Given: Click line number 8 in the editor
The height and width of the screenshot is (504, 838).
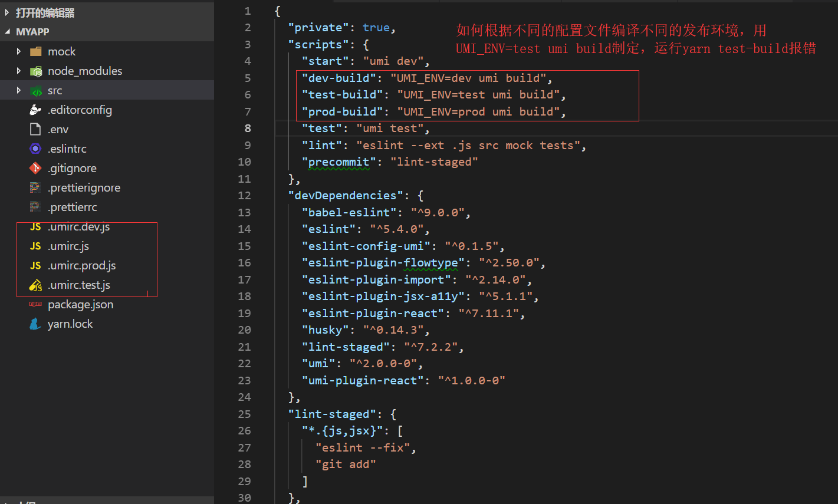Looking at the screenshot, I should tap(248, 128).
